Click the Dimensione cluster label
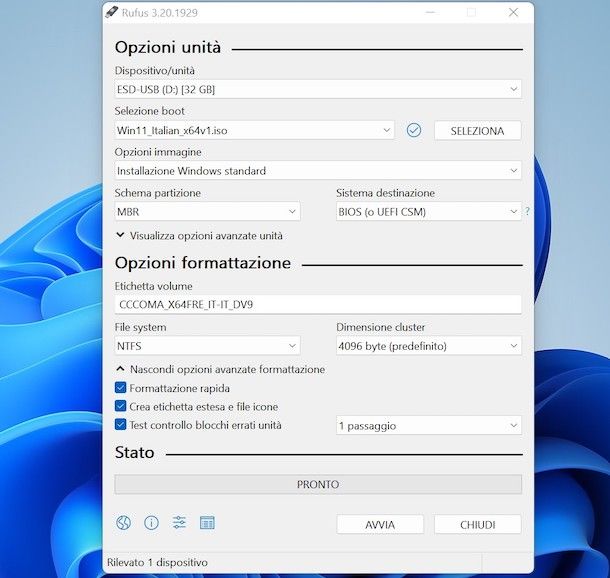Viewport: 610px width, 578px height. (381, 327)
